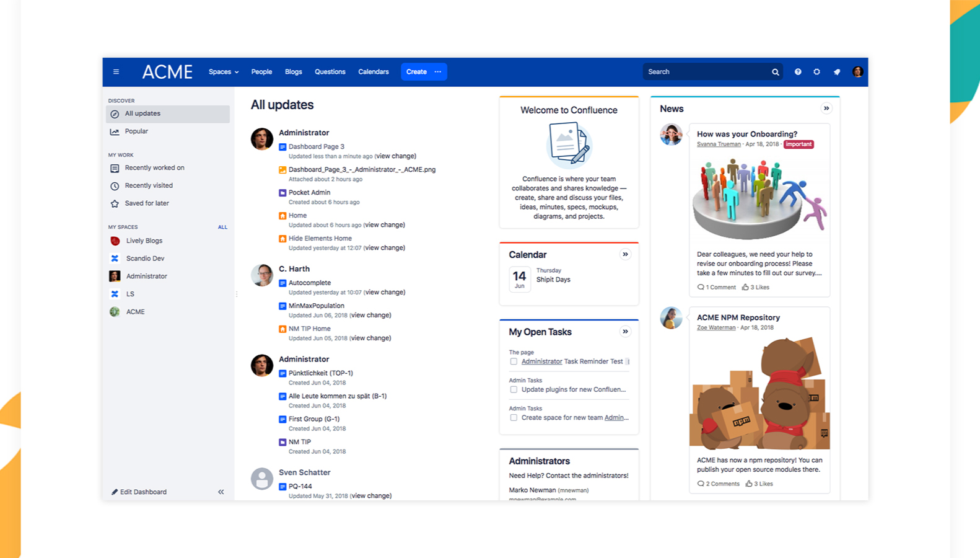Select Popular in the sidebar

(x=168, y=131)
